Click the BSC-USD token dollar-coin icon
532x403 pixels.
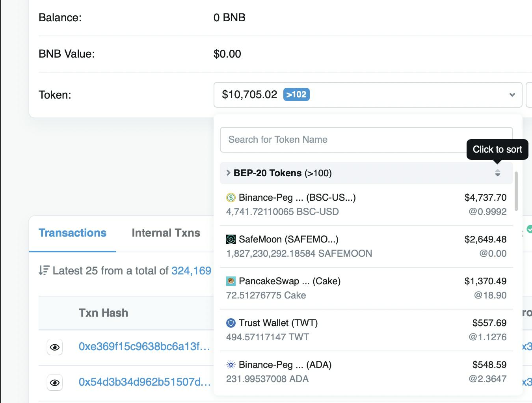231,198
